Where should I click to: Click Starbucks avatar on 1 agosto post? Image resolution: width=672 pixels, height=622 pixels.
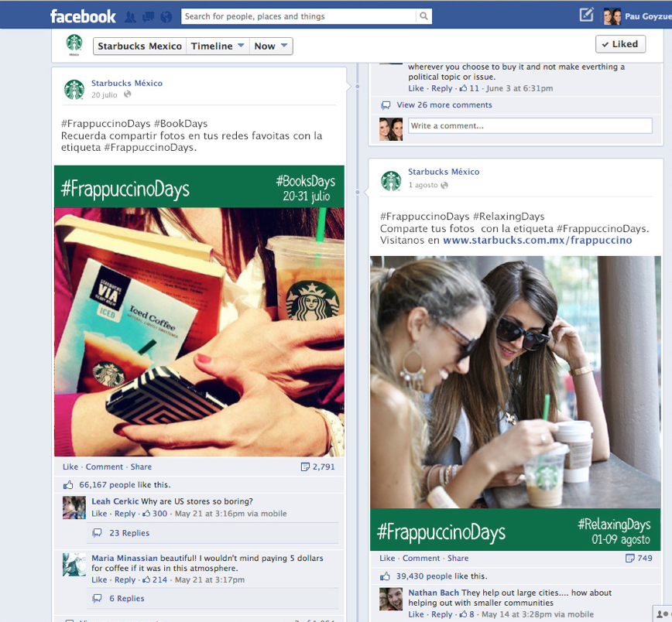click(391, 180)
